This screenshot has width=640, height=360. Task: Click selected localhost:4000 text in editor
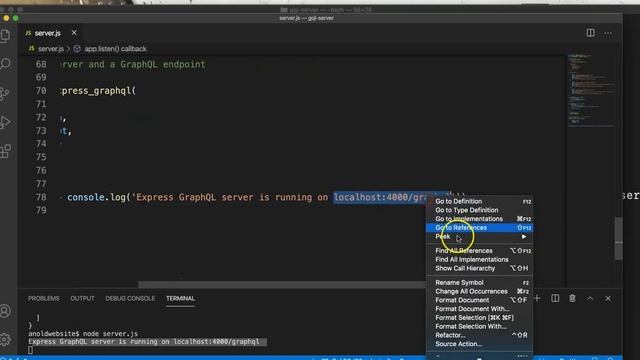tap(380, 198)
